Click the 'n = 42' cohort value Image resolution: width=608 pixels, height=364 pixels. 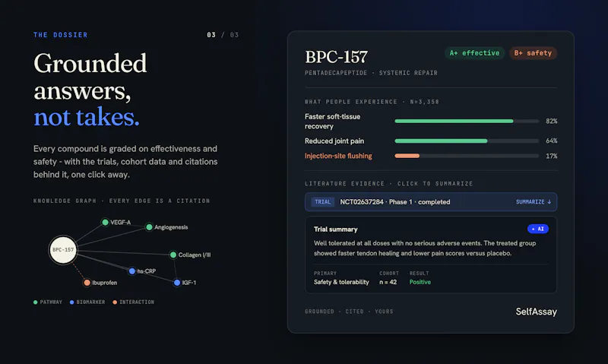388,282
